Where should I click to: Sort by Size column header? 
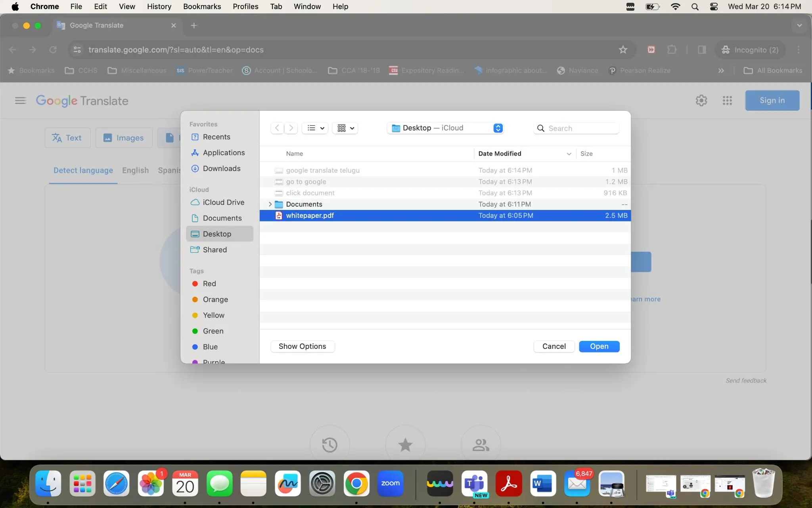coord(586,154)
